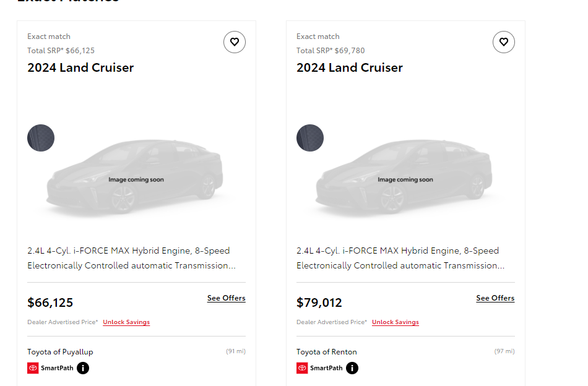Open SmartPath info icon for Toyota of Puyallup
The height and width of the screenshot is (386, 588).
pos(83,368)
